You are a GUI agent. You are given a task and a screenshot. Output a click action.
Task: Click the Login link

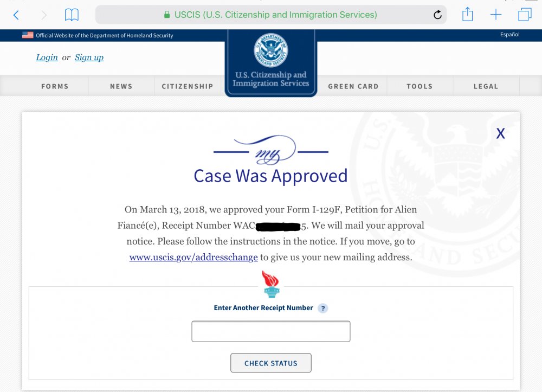[47, 57]
